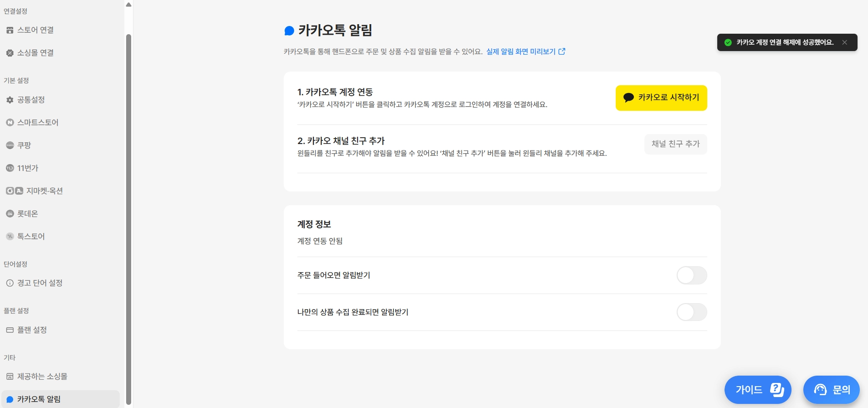Image resolution: width=868 pixels, height=408 pixels.
Task: Click the question mark icon on 가이드 button
Action: click(777, 390)
